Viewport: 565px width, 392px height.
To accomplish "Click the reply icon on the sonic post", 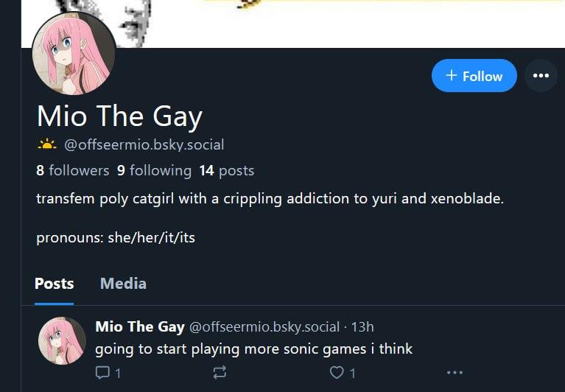I will (102, 372).
